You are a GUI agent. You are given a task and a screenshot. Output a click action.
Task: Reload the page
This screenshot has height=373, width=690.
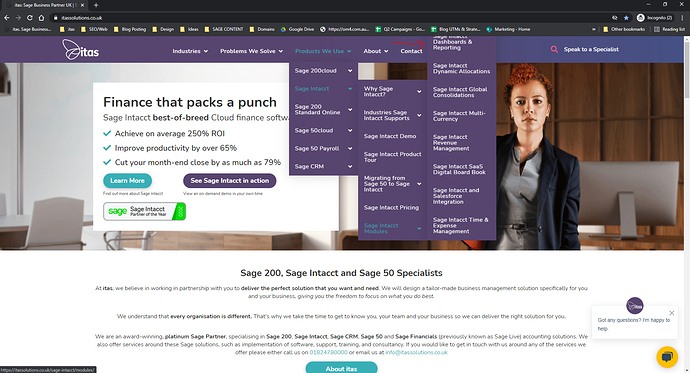tap(29, 18)
